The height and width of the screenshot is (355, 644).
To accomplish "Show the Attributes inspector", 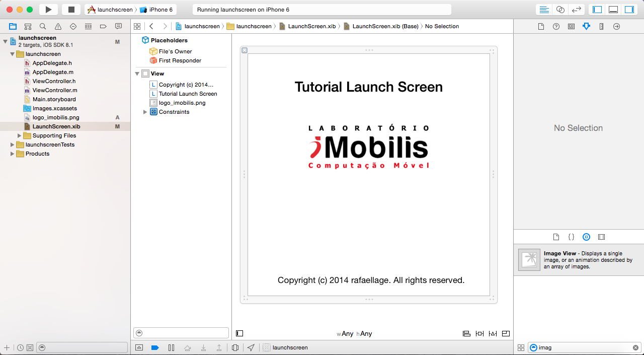I will tap(586, 26).
